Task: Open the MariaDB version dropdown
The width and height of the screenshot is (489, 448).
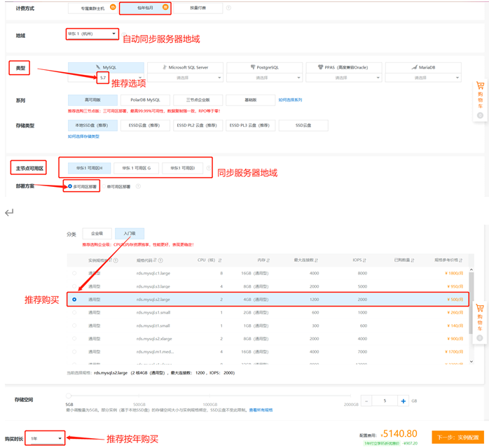Action: point(423,78)
